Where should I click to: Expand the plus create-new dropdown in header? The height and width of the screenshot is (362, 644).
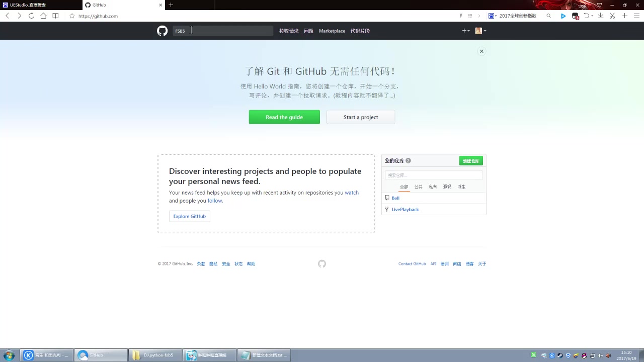click(466, 31)
